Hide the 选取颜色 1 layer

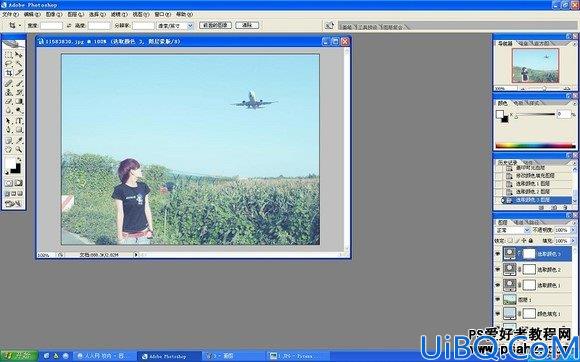point(498,285)
